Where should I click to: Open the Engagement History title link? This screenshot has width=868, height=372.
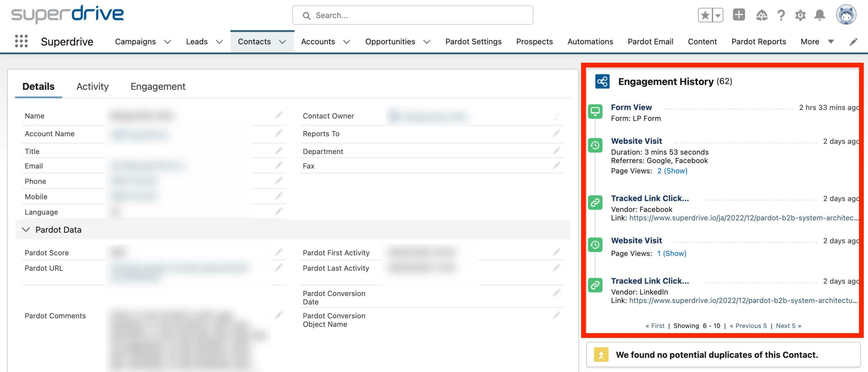(x=666, y=81)
